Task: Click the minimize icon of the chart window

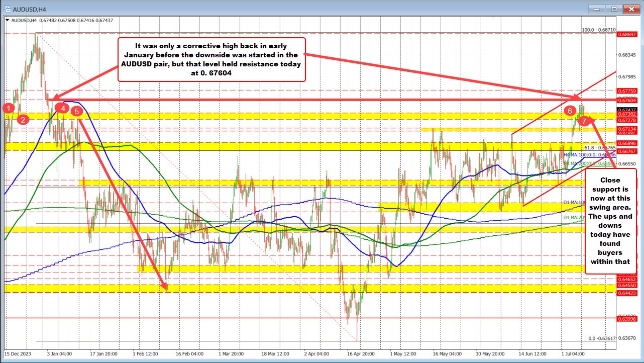Action: [x=596, y=9]
